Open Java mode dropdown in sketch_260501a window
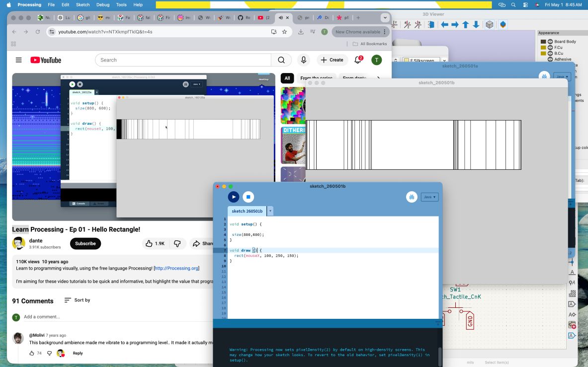588x367 pixels. point(562,76)
